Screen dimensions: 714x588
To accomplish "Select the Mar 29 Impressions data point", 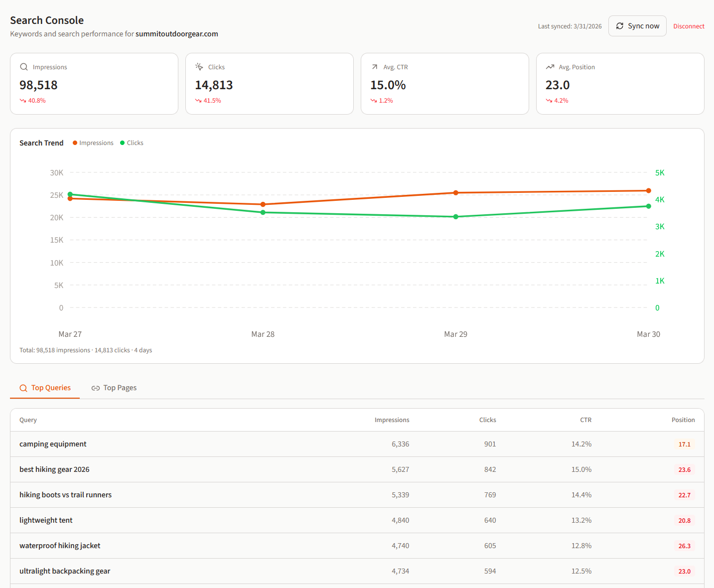I will point(455,193).
